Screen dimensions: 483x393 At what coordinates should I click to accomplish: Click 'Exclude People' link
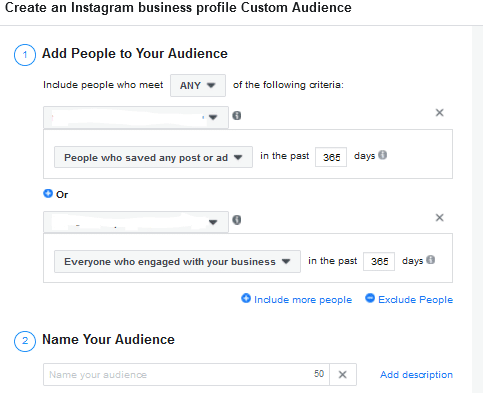click(x=409, y=299)
